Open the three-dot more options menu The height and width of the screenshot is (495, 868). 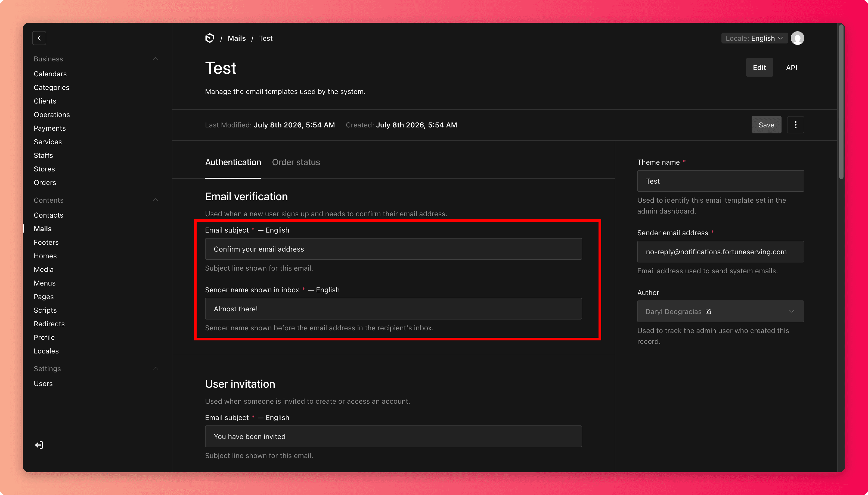pyautogui.click(x=795, y=125)
